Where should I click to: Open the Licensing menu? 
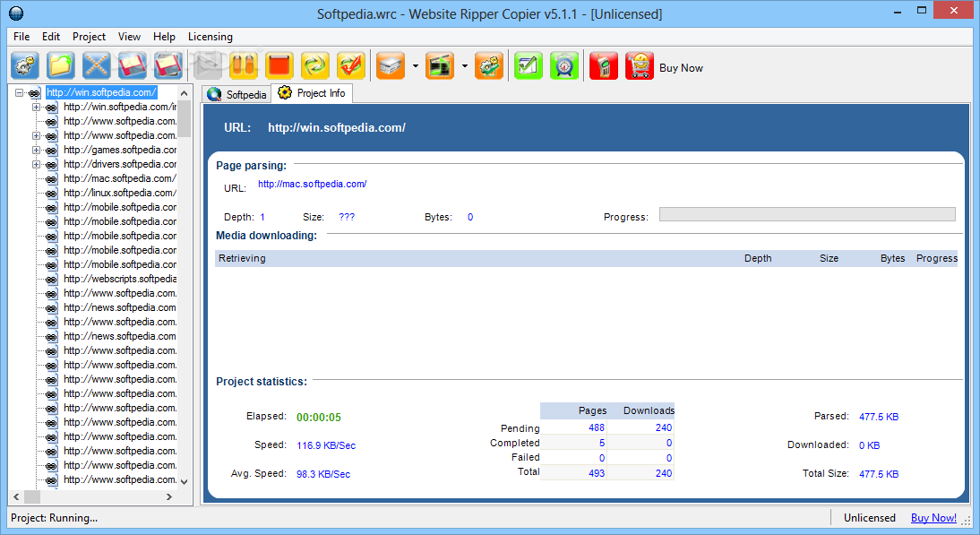point(210,37)
